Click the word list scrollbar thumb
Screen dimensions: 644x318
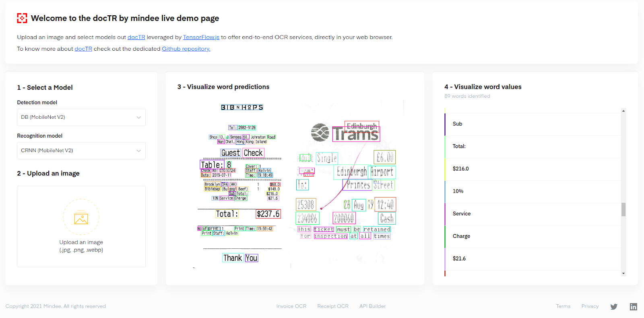[623, 209]
